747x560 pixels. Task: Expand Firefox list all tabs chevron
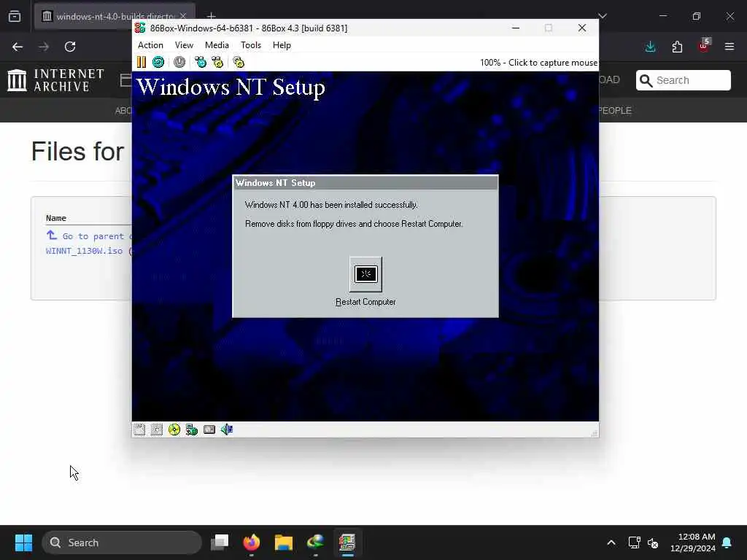pyautogui.click(x=603, y=16)
